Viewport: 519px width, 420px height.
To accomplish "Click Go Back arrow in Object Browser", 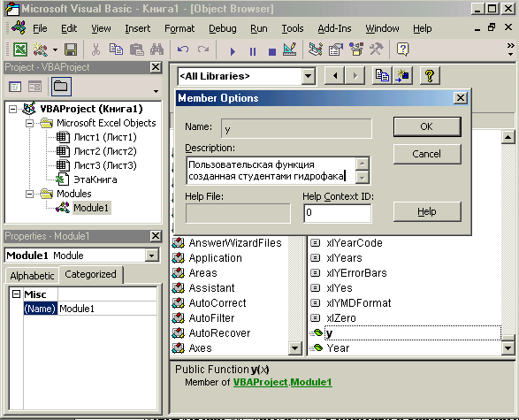I will pos(334,76).
